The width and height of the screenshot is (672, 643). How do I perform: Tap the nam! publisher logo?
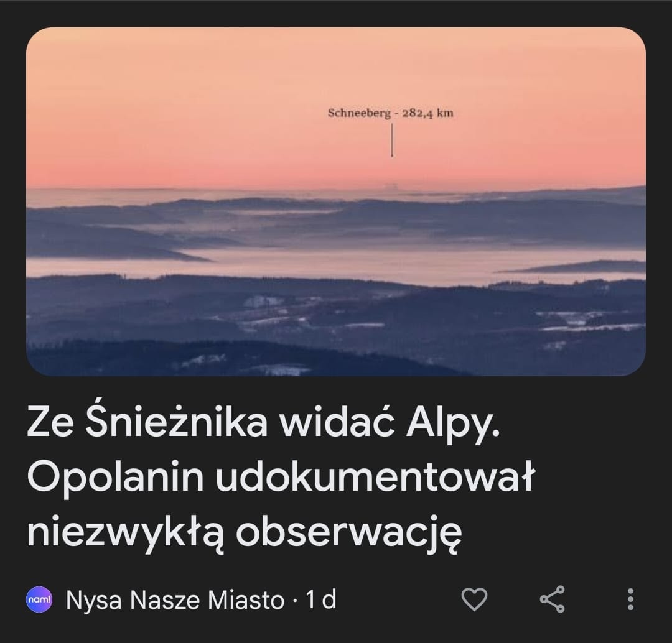pos(39,599)
